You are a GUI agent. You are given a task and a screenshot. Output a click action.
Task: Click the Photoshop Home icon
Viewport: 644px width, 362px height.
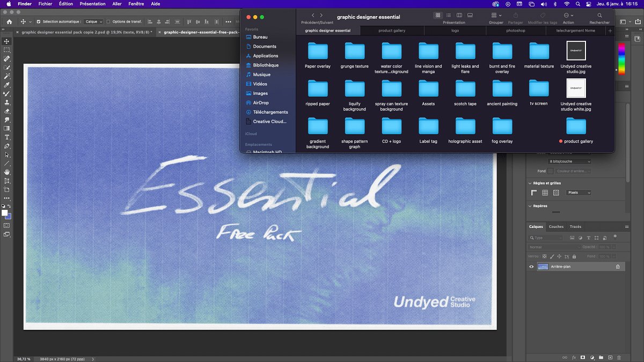click(x=9, y=22)
